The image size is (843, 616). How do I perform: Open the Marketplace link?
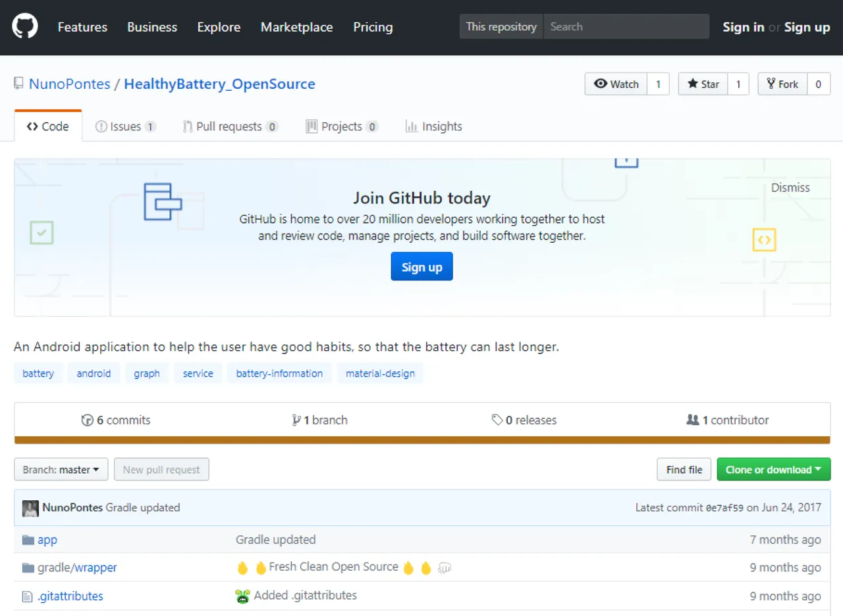pos(296,27)
